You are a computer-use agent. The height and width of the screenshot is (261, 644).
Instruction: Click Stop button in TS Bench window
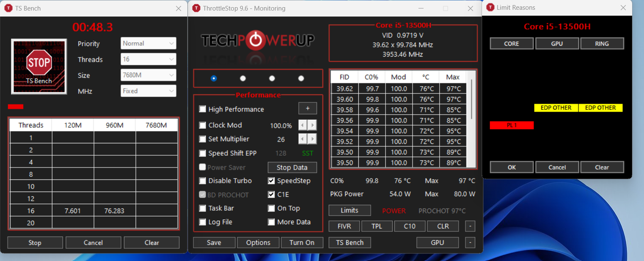point(35,242)
